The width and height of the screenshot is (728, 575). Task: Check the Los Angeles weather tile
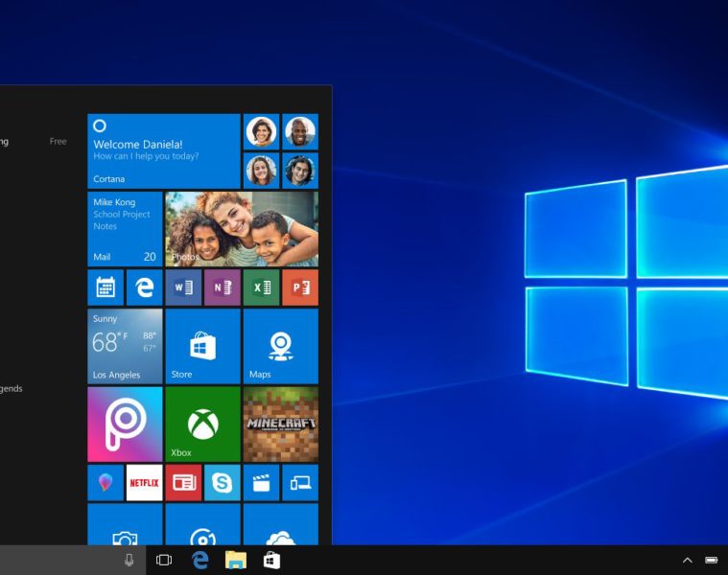[125, 346]
